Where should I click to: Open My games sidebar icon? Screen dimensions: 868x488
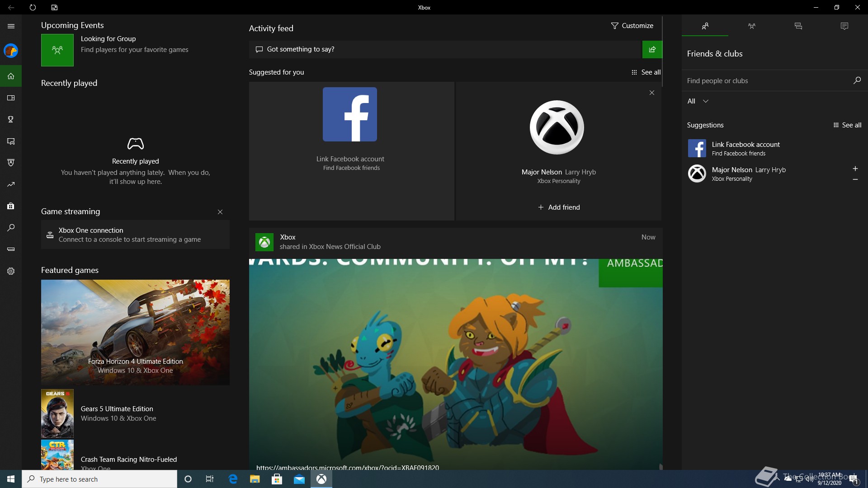(x=11, y=98)
